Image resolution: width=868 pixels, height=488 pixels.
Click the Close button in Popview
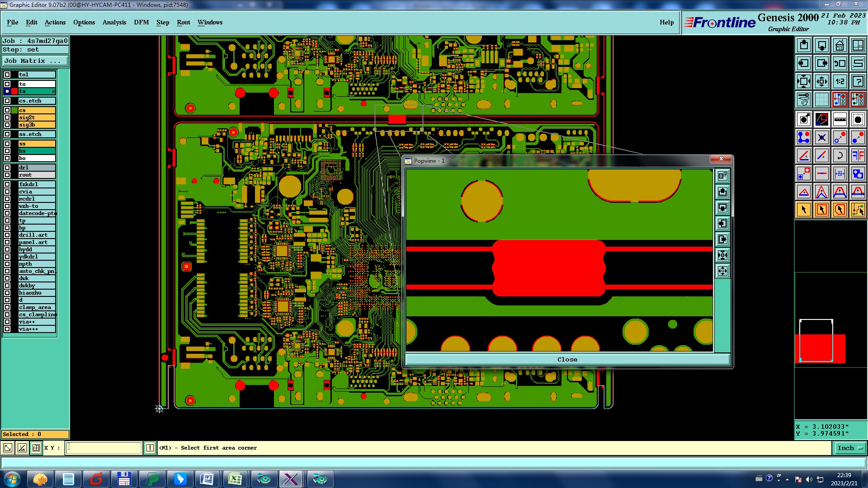coord(567,359)
